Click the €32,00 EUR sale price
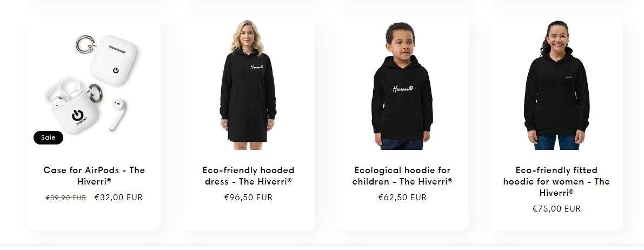 (119, 198)
